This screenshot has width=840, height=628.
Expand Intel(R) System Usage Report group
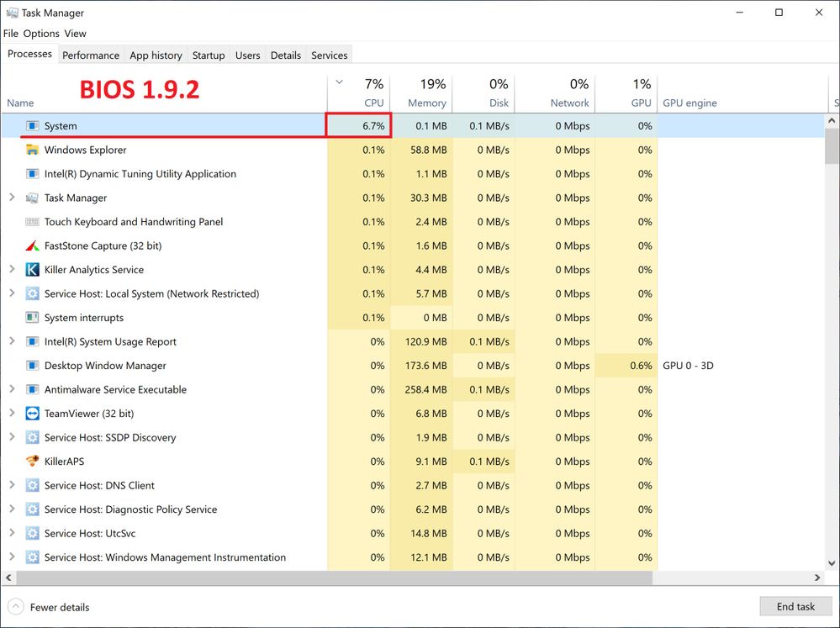pos(12,341)
